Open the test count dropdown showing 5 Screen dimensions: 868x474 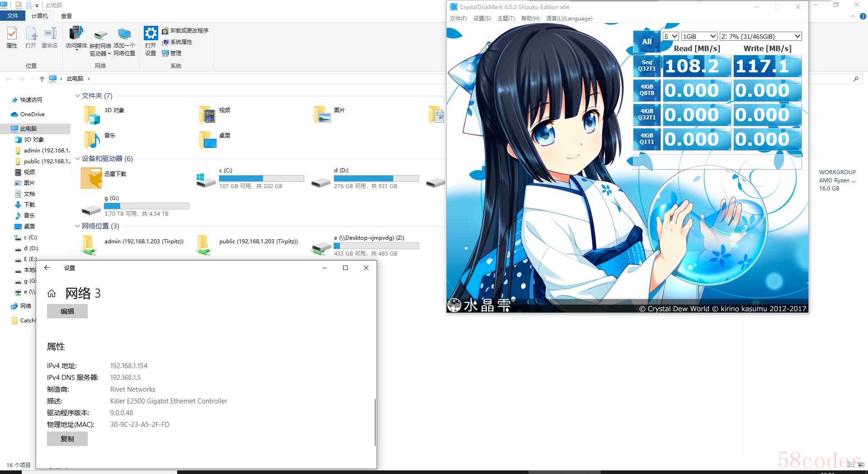pos(670,36)
